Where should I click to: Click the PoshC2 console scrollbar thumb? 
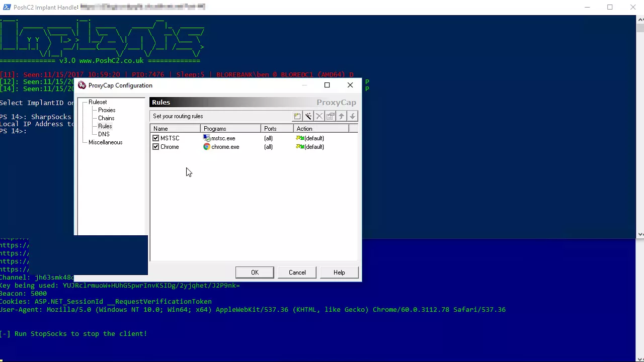point(640,28)
